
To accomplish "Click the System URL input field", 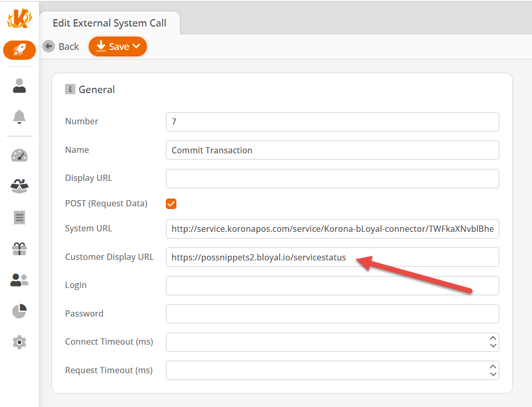I will (332, 229).
